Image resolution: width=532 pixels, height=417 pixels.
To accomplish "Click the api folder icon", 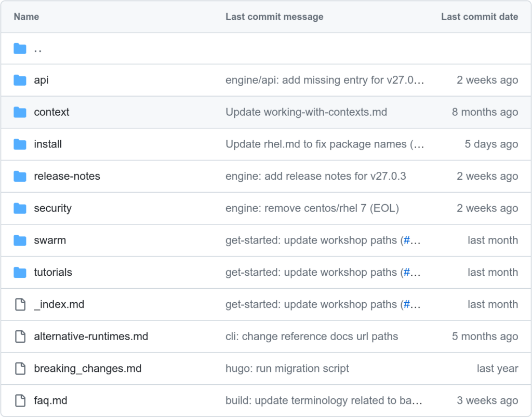I will [x=20, y=80].
